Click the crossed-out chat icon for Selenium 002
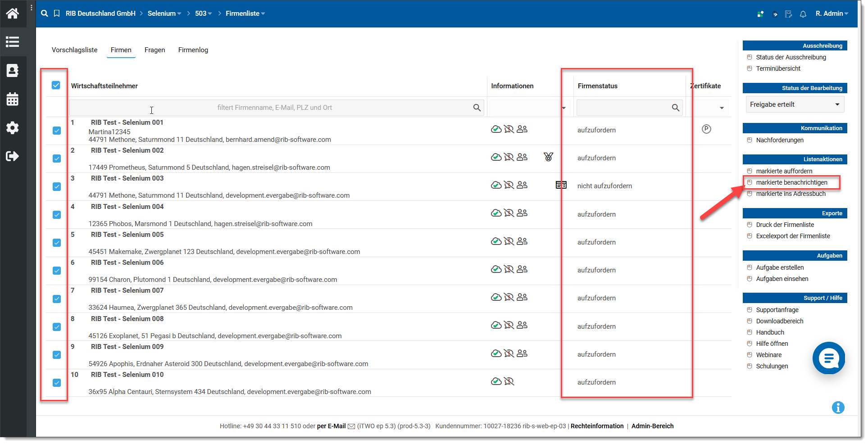The image size is (868, 444). coord(509,157)
